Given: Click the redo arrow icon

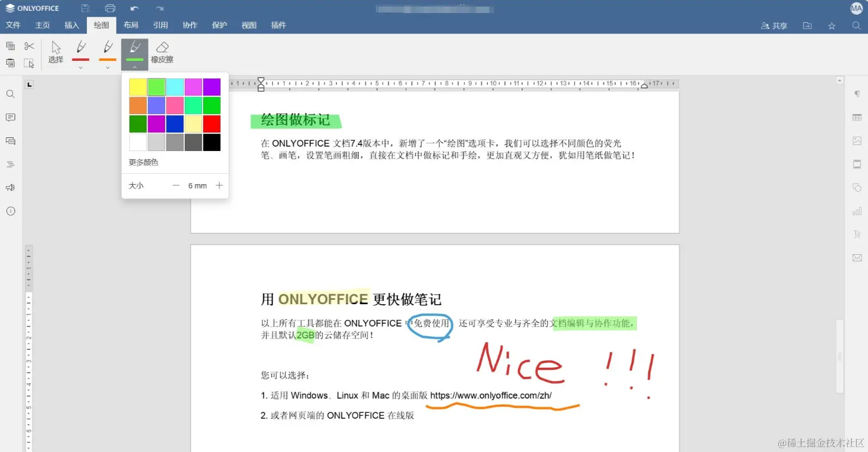Looking at the screenshot, I should [x=159, y=8].
